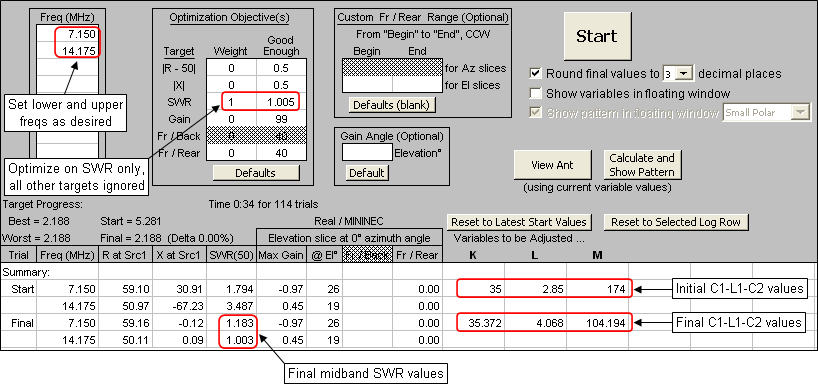Click the View Ant button

click(552, 165)
